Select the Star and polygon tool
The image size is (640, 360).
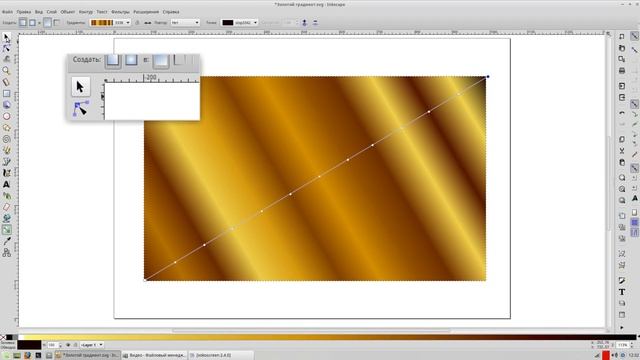pyautogui.click(x=7, y=128)
